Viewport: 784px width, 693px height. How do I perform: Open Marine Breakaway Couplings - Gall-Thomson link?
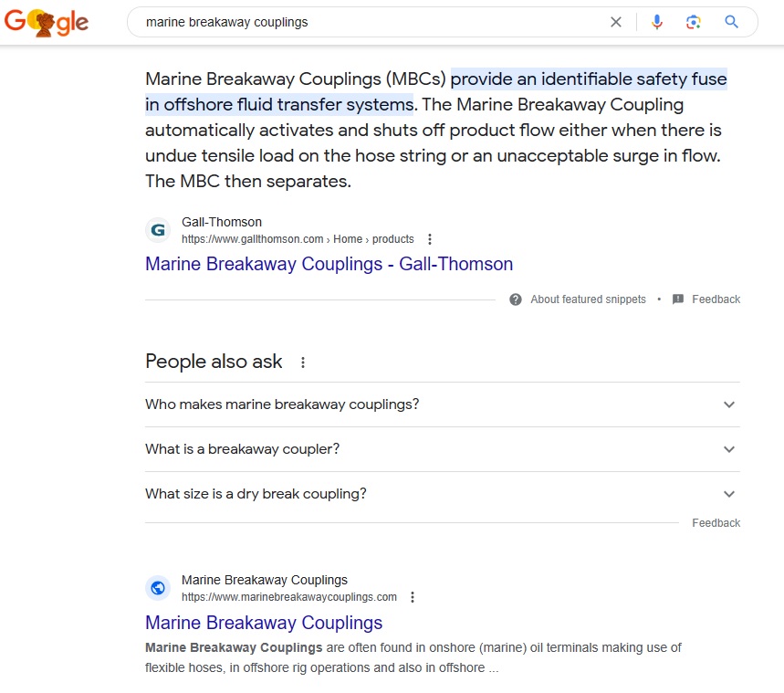point(329,264)
